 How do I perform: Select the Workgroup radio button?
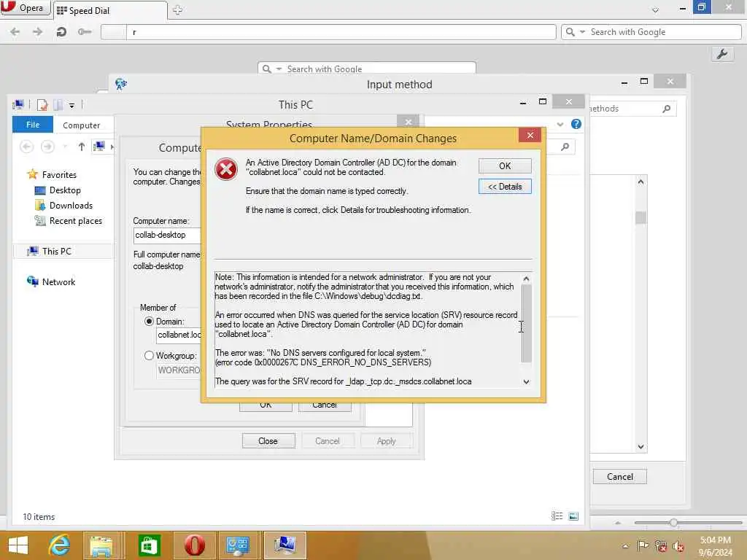pyautogui.click(x=149, y=356)
